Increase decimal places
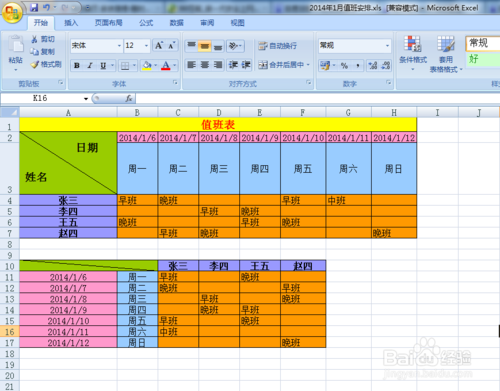 point(373,65)
